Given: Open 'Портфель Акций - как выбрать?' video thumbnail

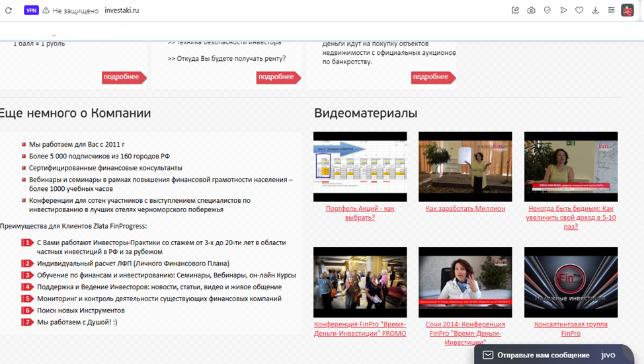Looking at the screenshot, I should pyautogui.click(x=360, y=166).
